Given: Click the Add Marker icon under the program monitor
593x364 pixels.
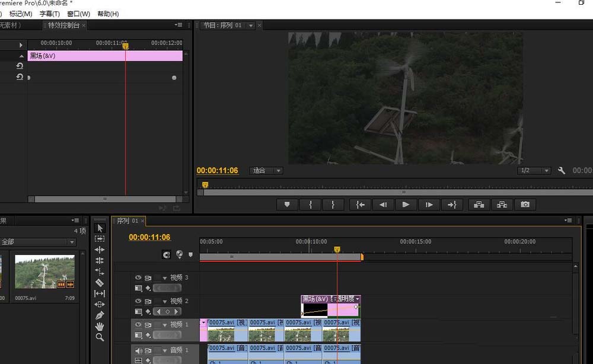Looking at the screenshot, I should pyautogui.click(x=286, y=205).
